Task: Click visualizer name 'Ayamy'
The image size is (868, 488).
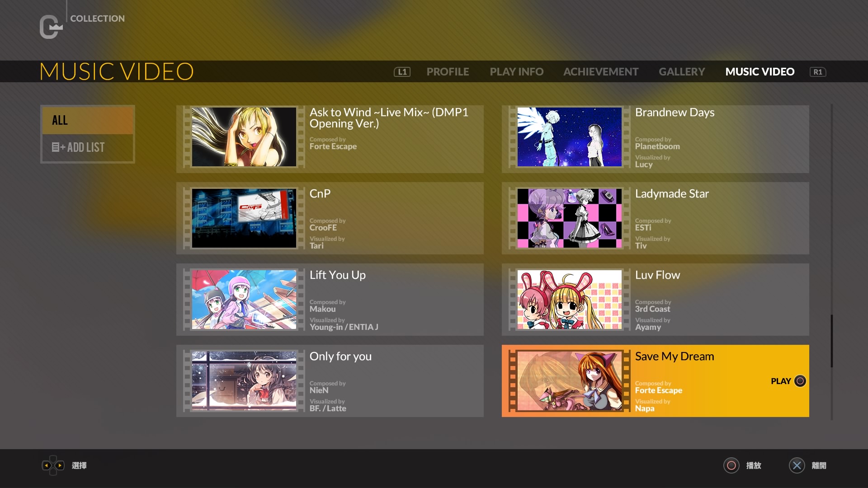Action: [648, 327]
